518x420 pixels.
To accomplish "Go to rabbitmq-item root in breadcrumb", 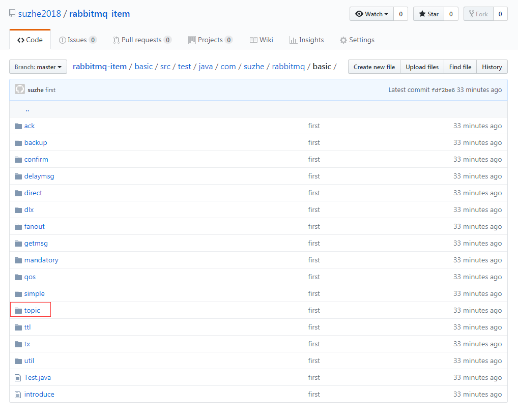I will [x=100, y=67].
